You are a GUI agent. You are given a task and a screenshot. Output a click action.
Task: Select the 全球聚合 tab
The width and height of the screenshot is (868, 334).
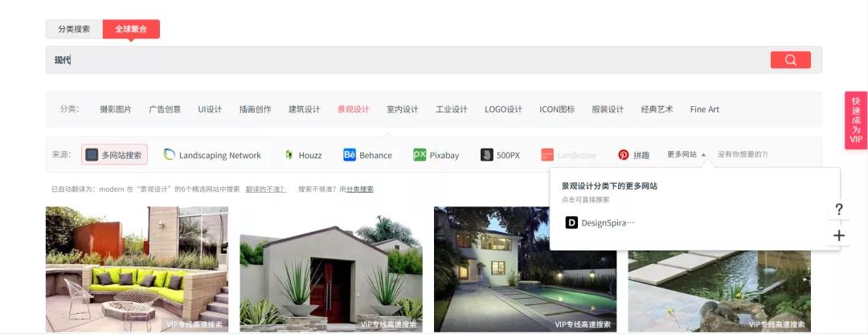tap(131, 29)
